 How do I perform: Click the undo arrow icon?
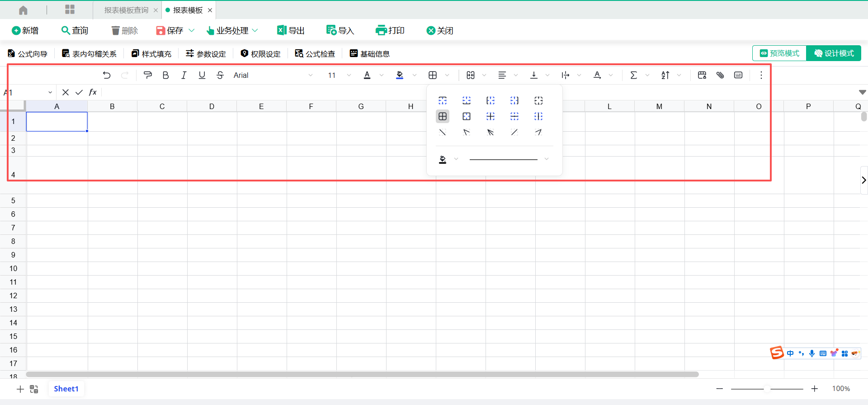coord(107,75)
